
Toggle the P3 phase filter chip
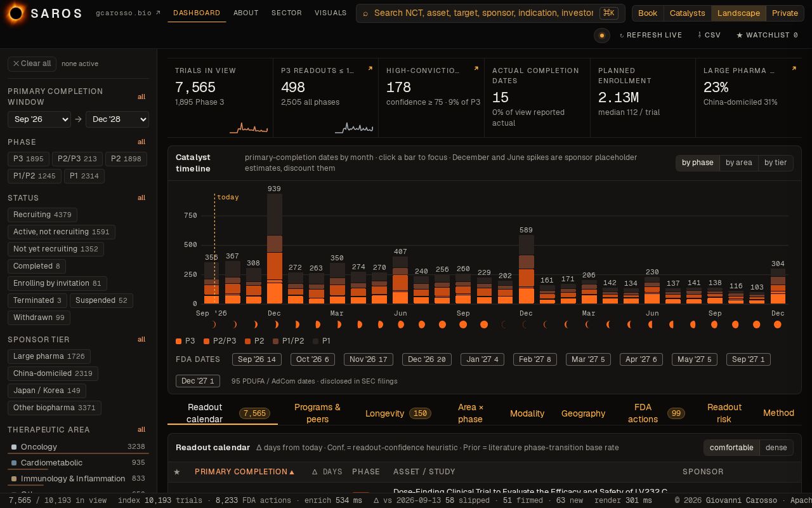(x=29, y=159)
